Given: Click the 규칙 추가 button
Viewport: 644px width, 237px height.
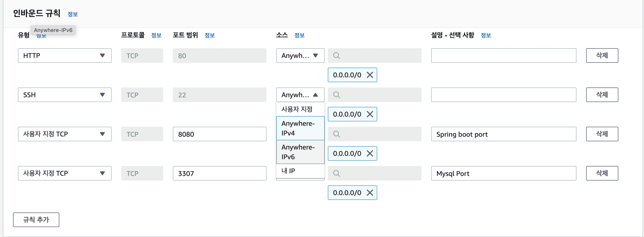Looking at the screenshot, I should click(36, 220).
